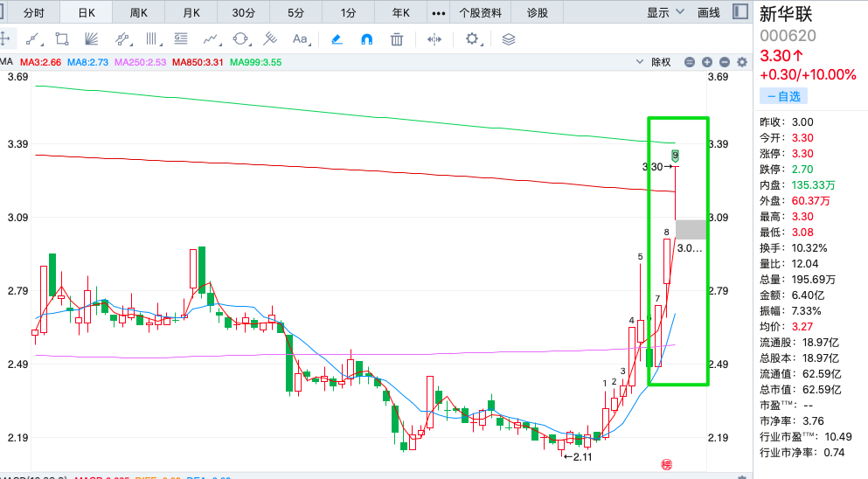
Task: Select the Fibonacci retracement levels tool
Action: pyautogui.click(x=181, y=38)
